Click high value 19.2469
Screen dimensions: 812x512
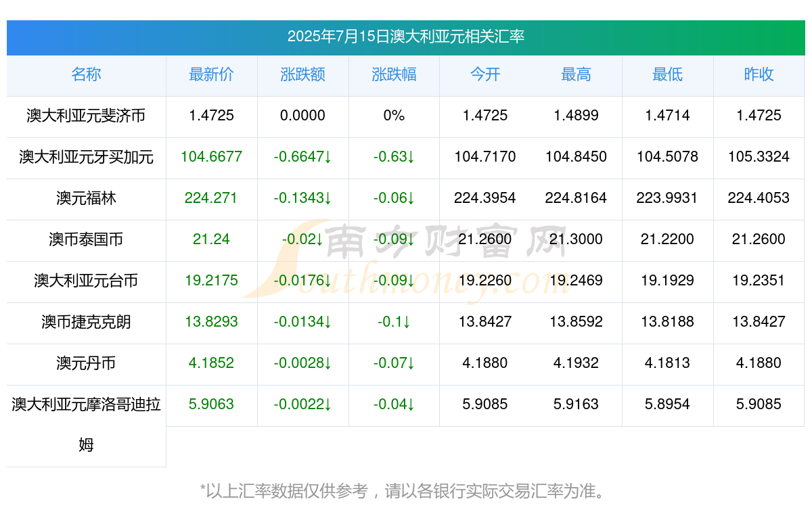[x=576, y=281]
